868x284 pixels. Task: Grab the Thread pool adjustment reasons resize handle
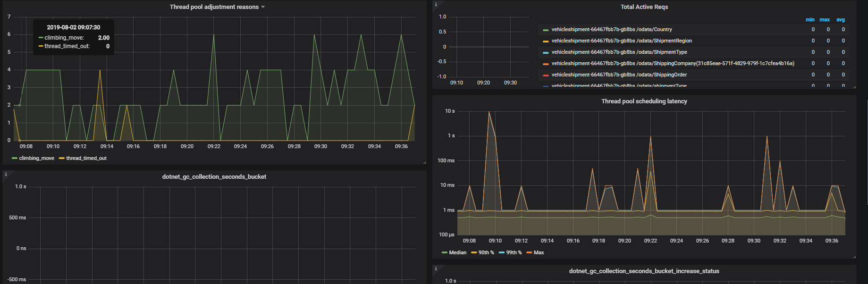click(x=424, y=162)
